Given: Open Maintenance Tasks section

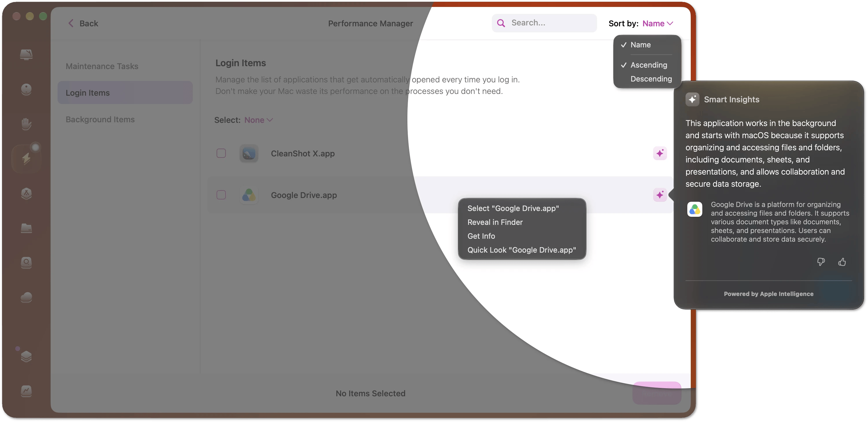Looking at the screenshot, I should pos(102,66).
